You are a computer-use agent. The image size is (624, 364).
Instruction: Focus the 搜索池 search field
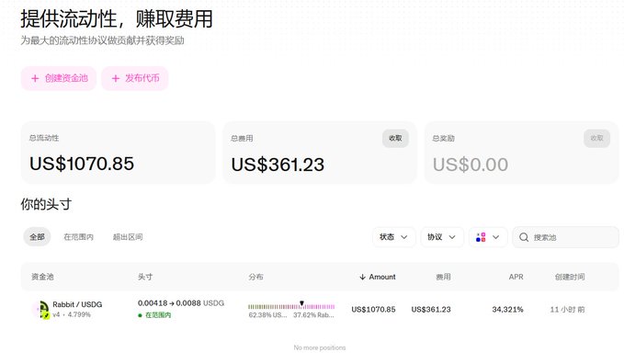pyautogui.click(x=565, y=237)
